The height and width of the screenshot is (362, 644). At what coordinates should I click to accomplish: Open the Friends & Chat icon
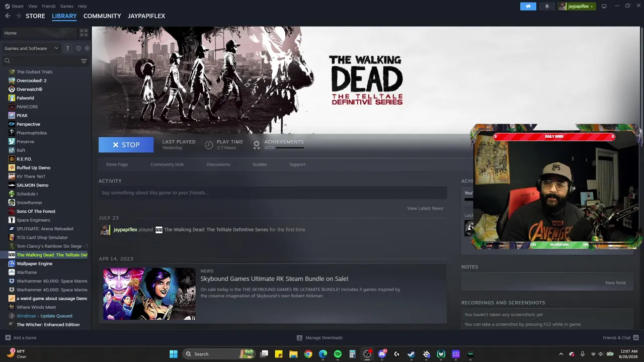(x=636, y=338)
